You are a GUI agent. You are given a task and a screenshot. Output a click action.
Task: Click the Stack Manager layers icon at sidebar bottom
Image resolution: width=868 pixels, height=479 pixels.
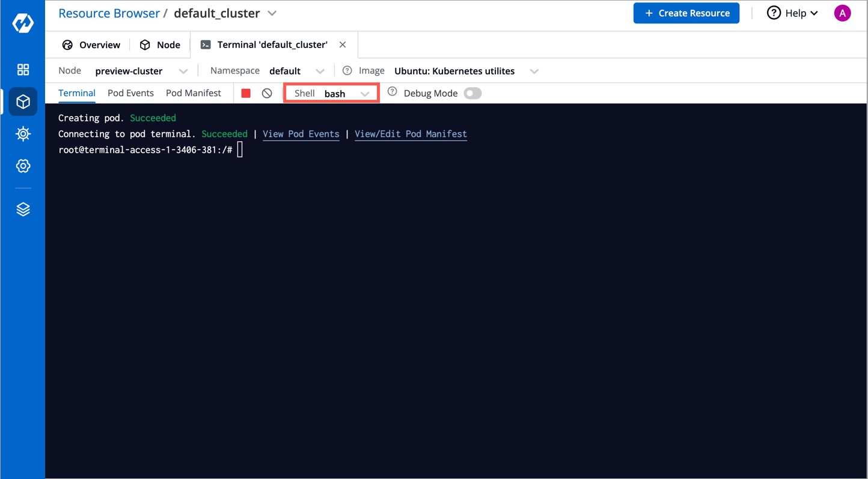22,209
